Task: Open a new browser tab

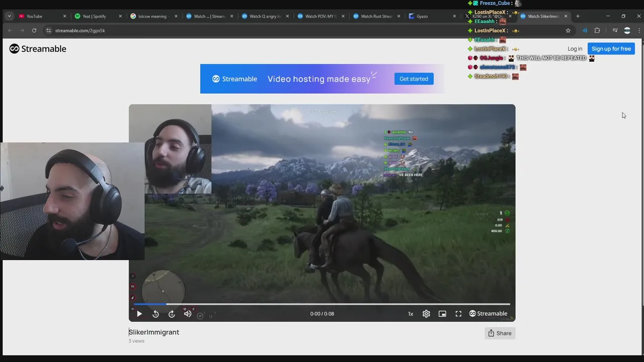Action: [578, 16]
